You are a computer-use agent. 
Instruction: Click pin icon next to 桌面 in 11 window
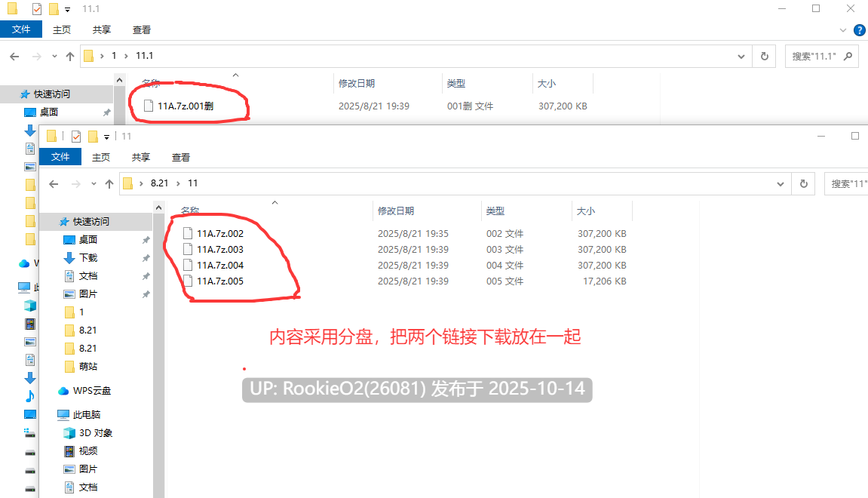pos(146,241)
